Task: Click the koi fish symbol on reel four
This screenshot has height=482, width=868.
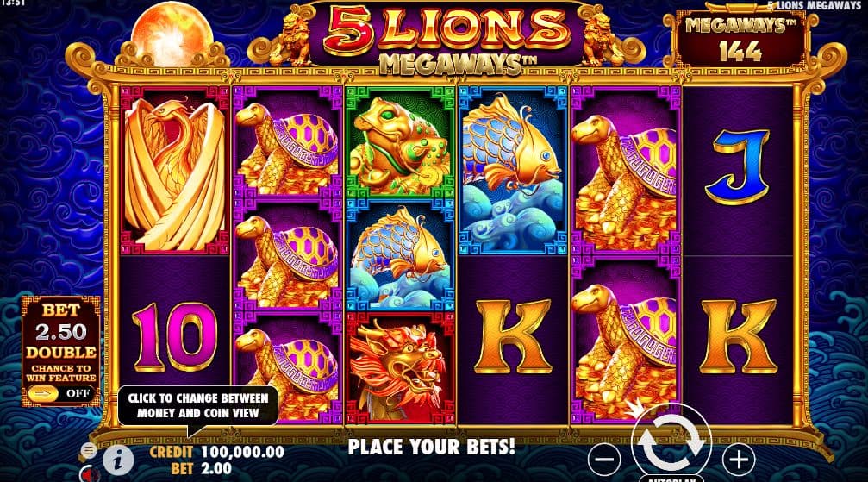Action: (513, 171)
